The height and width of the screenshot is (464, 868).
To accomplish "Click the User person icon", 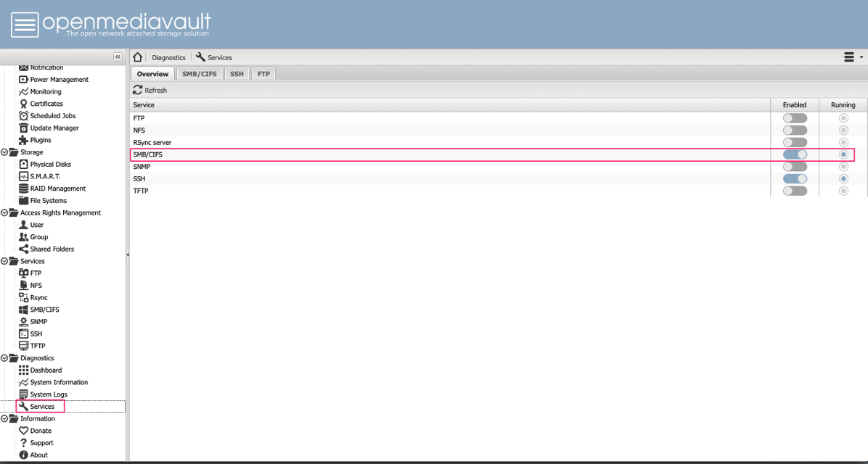I will pyautogui.click(x=23, y=225).
